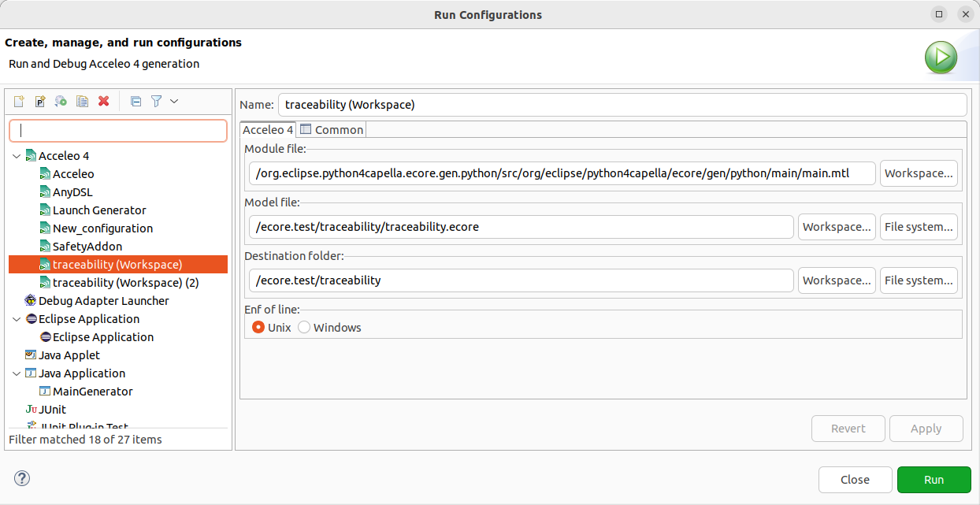Open the filter options dropdown arrow

coord(174,102)
